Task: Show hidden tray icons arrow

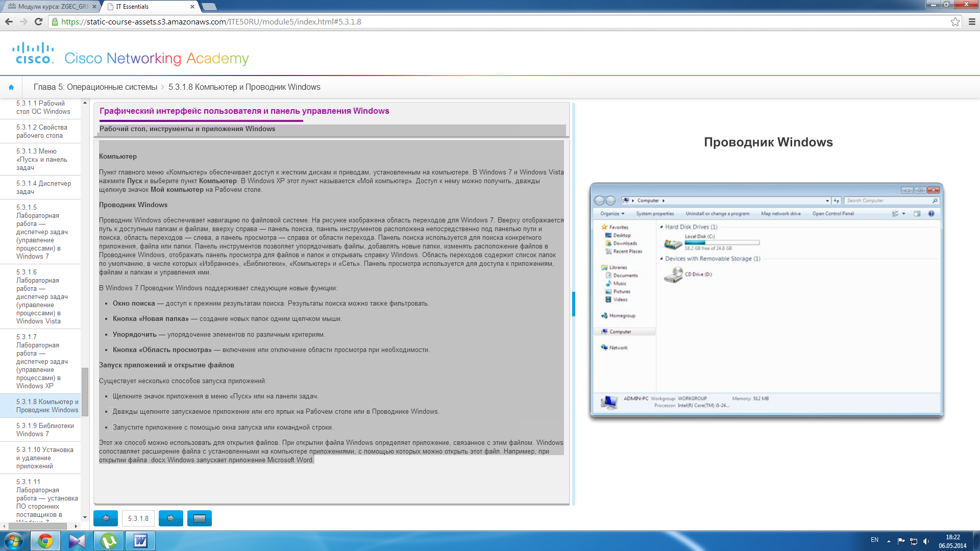Action: (x=889, y=541)
